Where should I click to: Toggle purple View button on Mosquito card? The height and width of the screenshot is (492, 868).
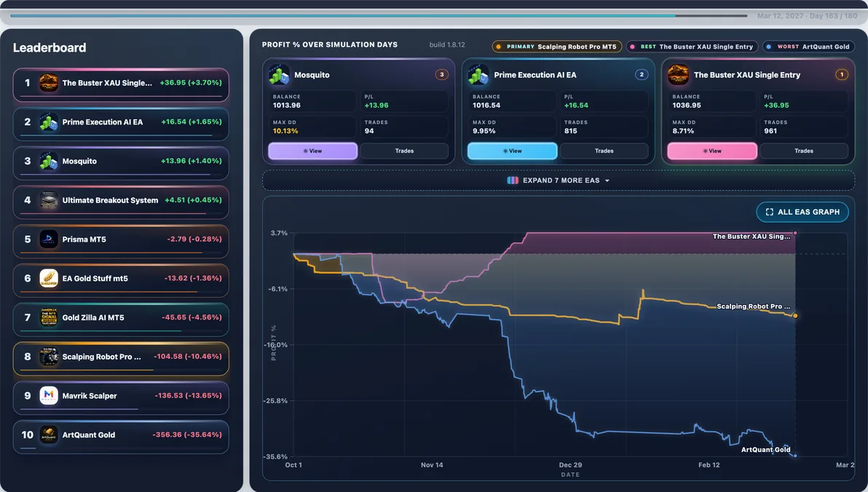[313, 151]
